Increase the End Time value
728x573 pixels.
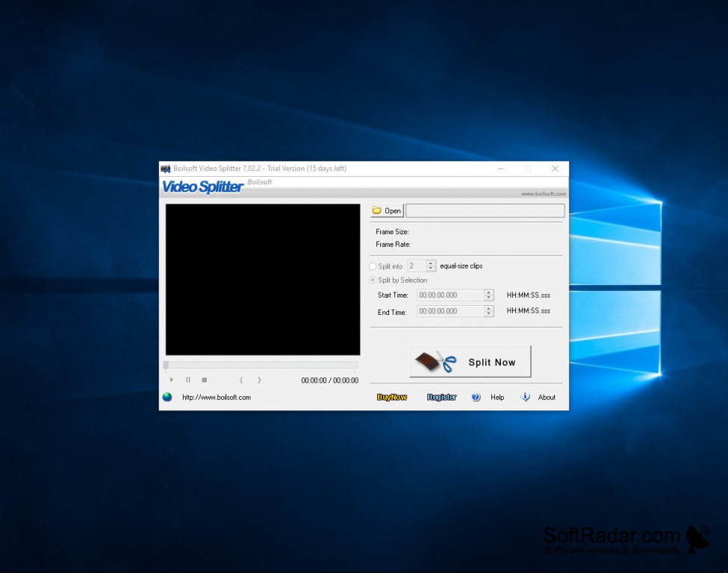pos(488,309)
